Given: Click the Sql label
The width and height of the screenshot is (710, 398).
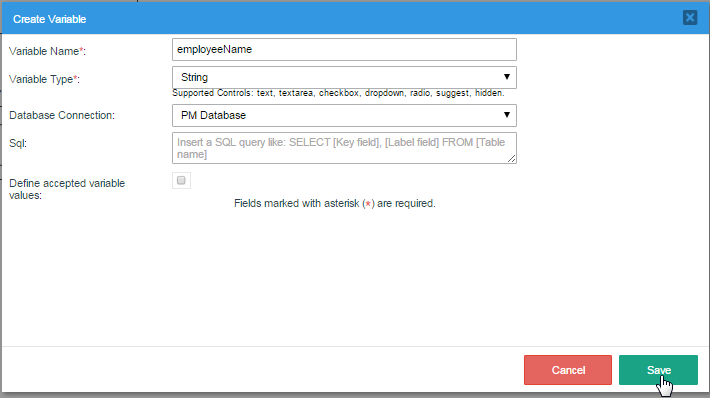Looking at the screenshot, I should pyautogui.click(x=18, y=144).
